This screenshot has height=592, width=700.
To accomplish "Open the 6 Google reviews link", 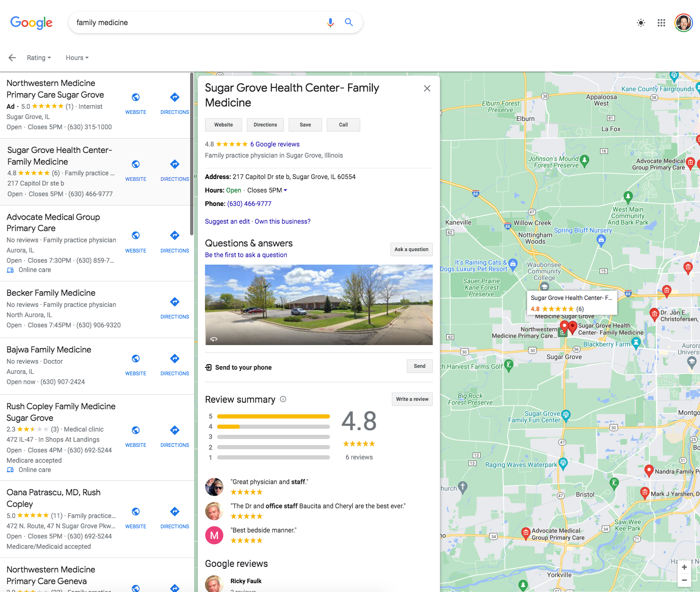I will pyautogui.click(x=275, y=144).
